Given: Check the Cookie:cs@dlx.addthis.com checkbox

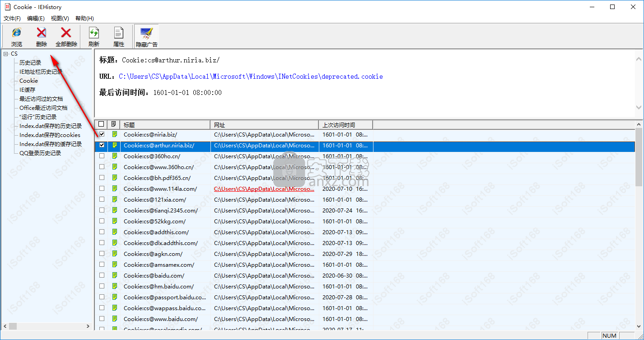Looking at the screenshot, I should coord(102,243).
